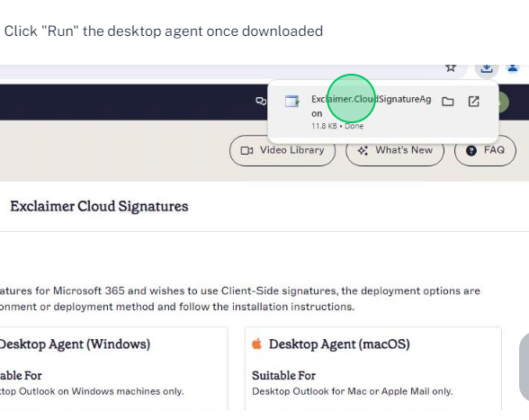Open the browser Downloads tray icon
529x420 pixels.
(x=486, y=68)
